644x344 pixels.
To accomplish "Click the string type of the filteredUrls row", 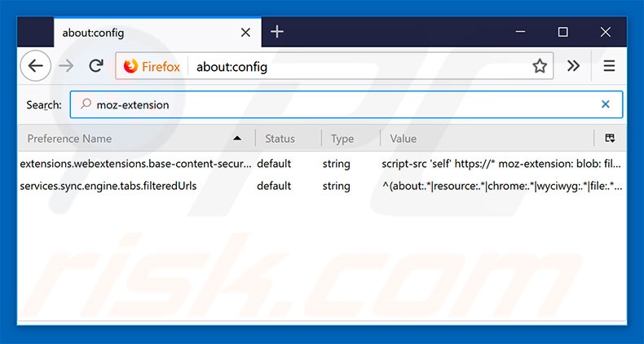I will click(337, 187).
